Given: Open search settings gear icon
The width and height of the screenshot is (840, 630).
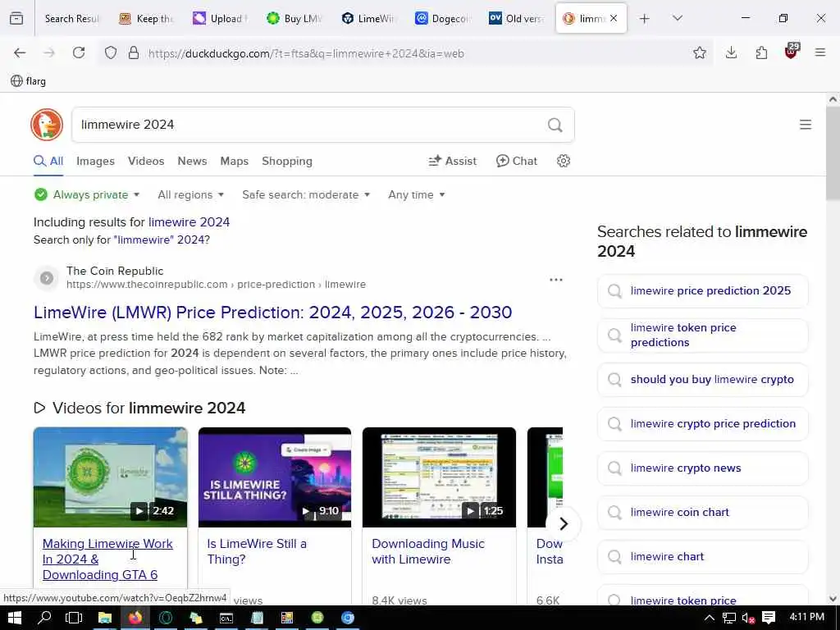Looking at the screenshot, I should coord(563,161).
